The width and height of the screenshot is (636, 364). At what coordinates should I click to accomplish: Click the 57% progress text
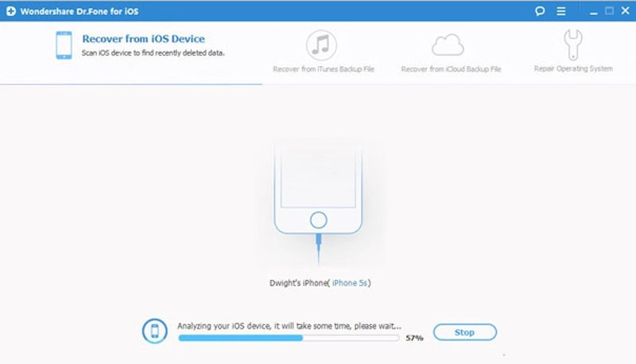414,338
